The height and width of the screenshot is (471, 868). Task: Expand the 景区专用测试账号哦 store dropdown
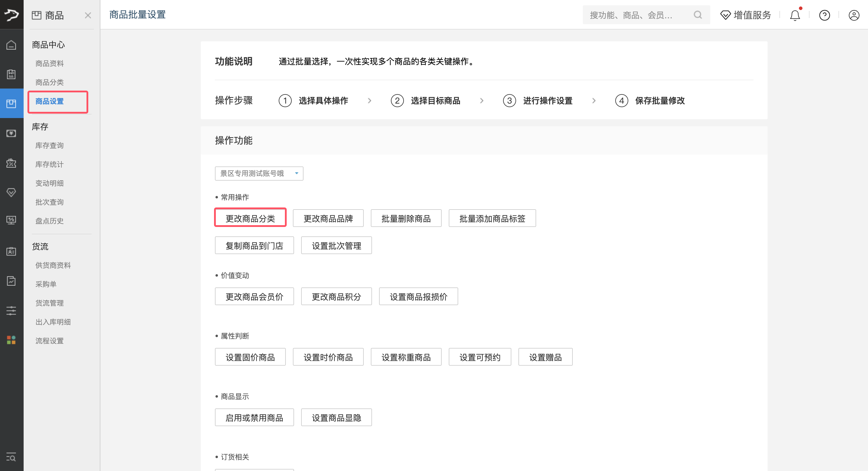click(x=259, y=173)
